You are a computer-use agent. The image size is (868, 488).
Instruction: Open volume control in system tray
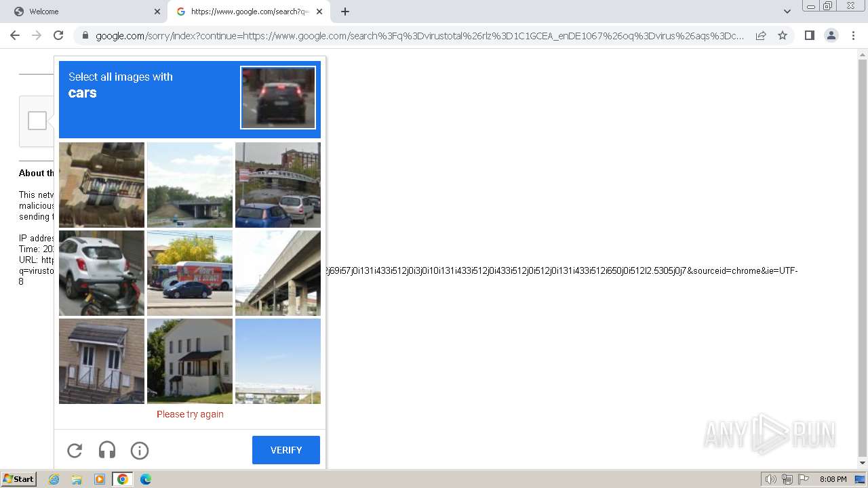770,479
